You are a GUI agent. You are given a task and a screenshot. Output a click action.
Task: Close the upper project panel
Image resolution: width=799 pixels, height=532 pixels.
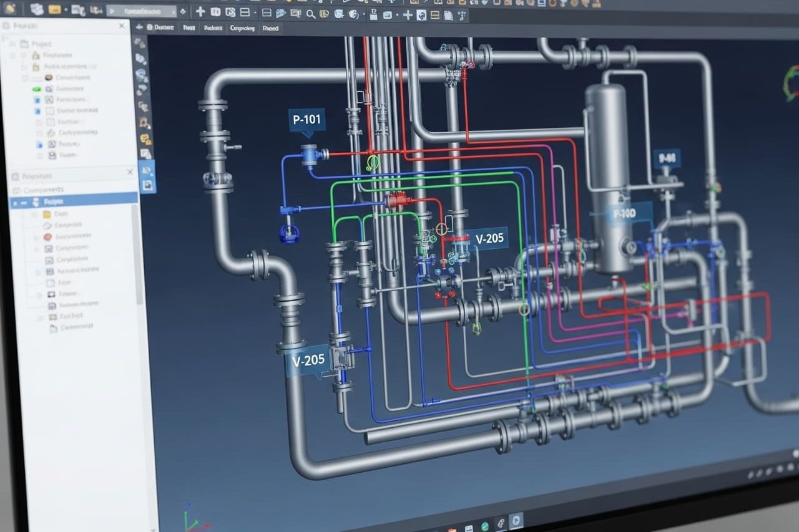click(122, 26)
